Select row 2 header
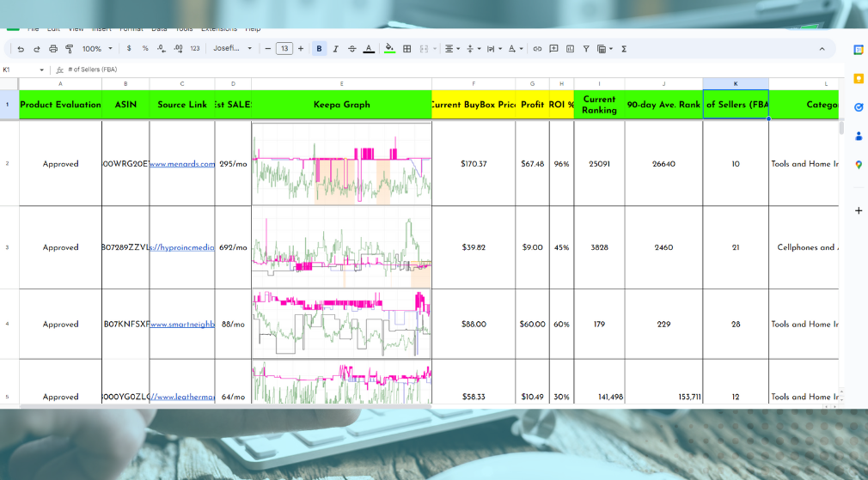868x480 pixels. point(7,163)
